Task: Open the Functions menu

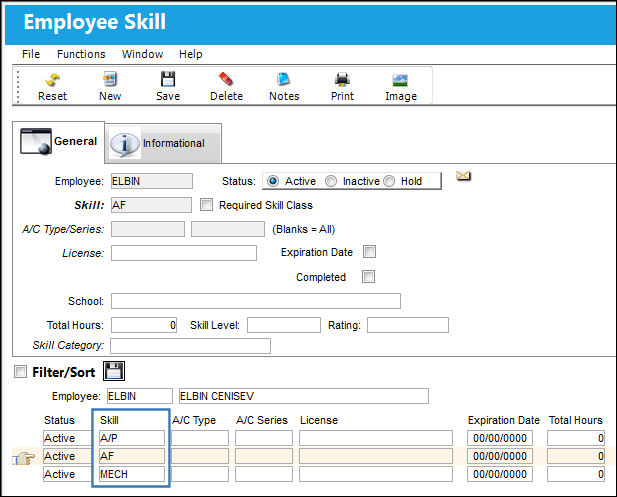Action: click(81, 54)
